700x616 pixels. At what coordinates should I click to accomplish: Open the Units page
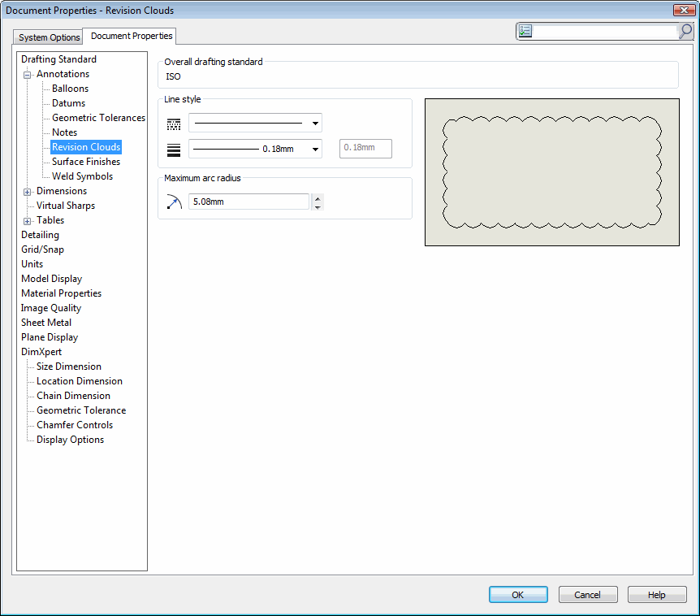[32, 264]
